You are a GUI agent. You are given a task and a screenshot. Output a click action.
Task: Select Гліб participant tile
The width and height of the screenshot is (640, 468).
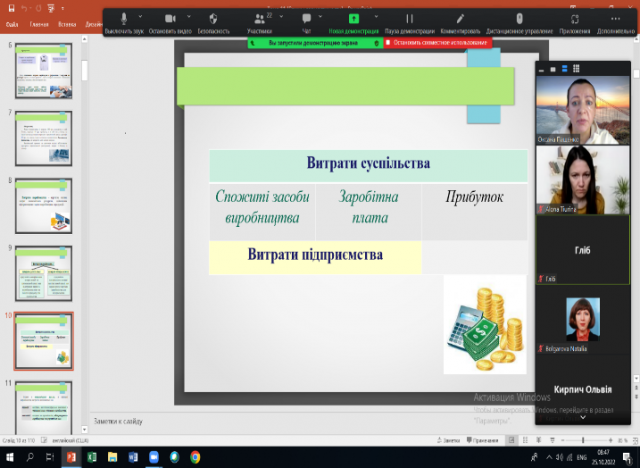583,250
